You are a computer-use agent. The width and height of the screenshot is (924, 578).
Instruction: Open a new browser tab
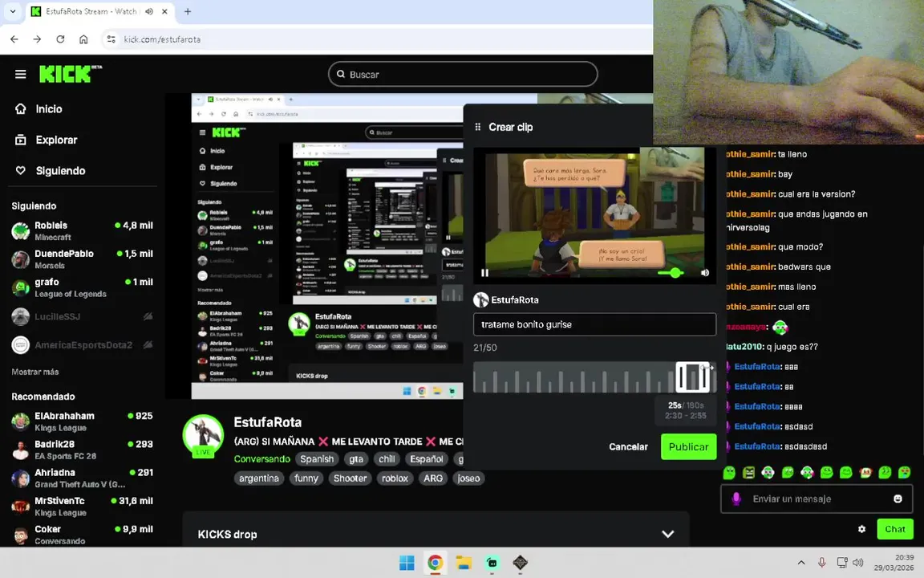coord(188,11)
